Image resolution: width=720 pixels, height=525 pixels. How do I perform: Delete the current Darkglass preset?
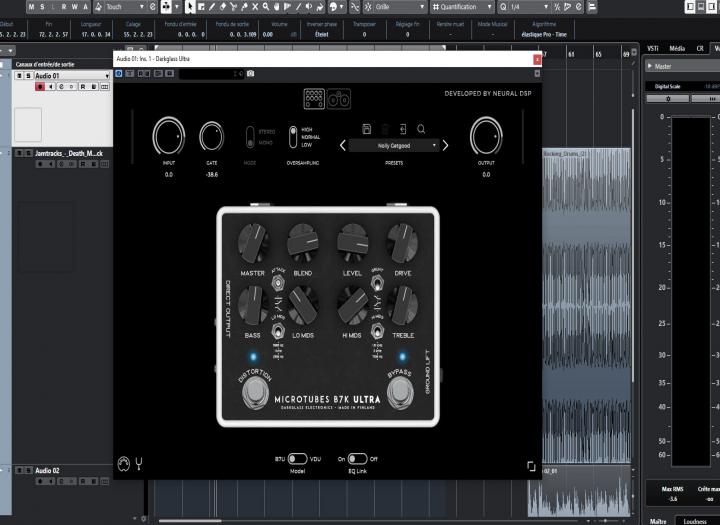point(386,129)
